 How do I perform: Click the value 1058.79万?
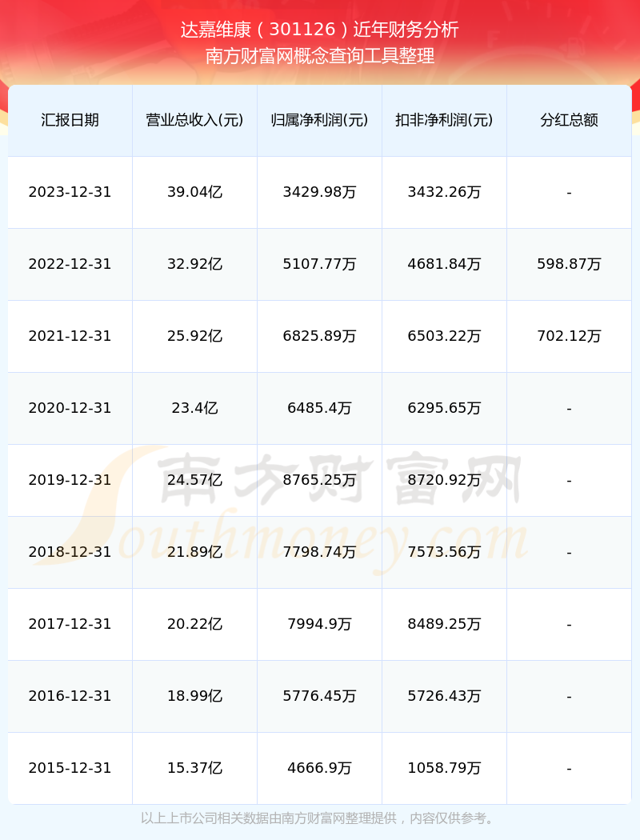click(x=445, y=768)
